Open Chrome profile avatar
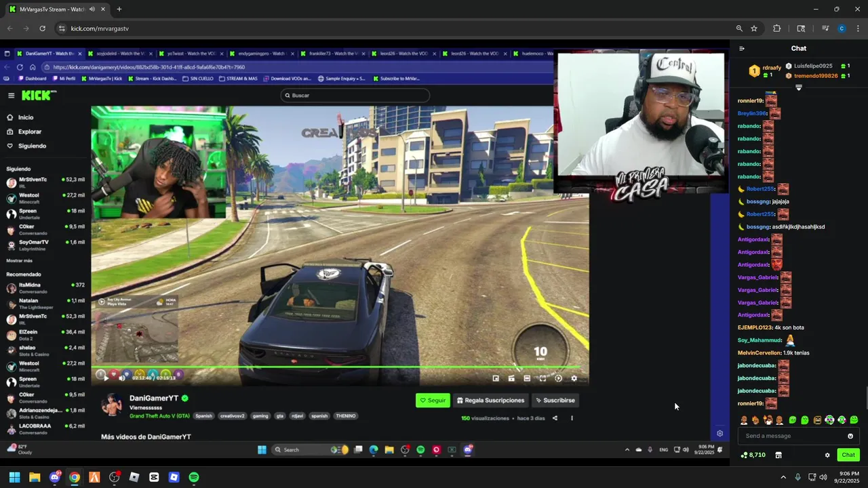The height and width of the screenshot is (488, 868). click(842, 28)
